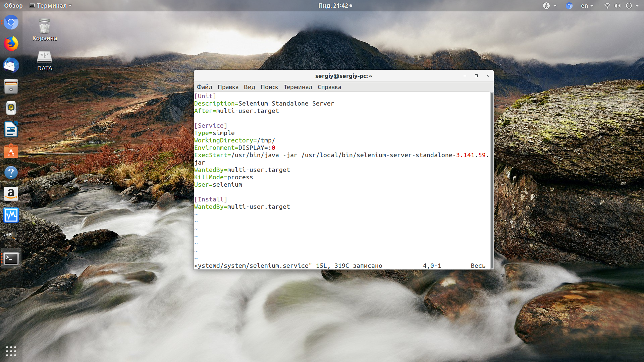Open the Правка menu in terminal
This screenshot has height=362, width=644.
[x=228, y=87]
